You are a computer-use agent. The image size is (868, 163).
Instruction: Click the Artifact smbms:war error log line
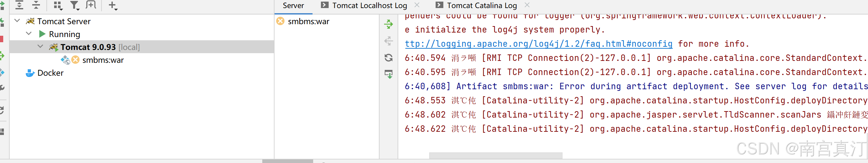636,86
